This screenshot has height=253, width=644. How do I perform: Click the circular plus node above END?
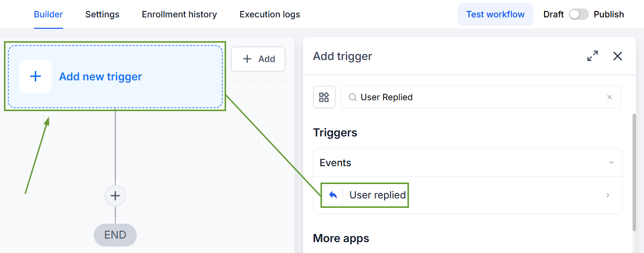115,196
